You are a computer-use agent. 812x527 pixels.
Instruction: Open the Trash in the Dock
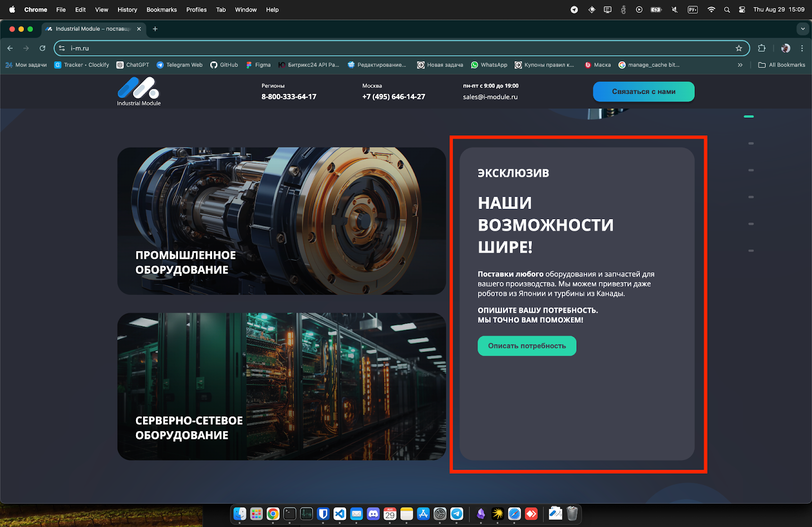tap(572, 514)
